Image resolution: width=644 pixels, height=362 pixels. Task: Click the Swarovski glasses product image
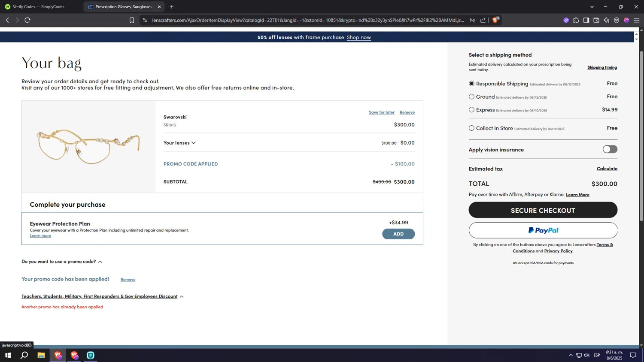(x=88, y=146)
